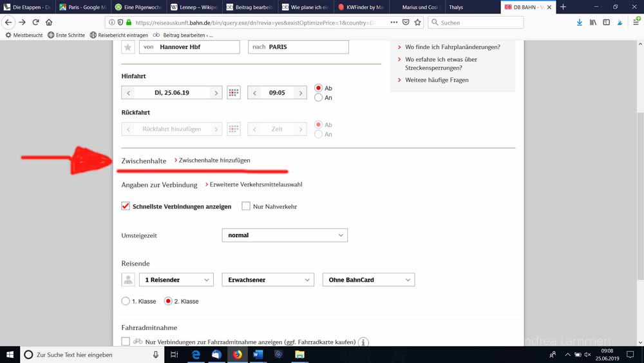Click the Firefox home button
This screenshot has width=644, height=363.
49,23
